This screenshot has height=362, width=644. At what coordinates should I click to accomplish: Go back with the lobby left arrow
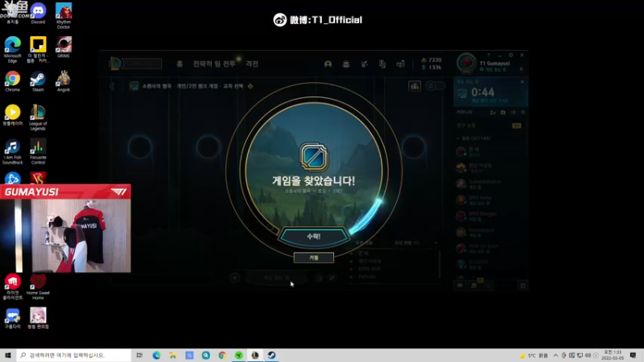click(112, 86)
